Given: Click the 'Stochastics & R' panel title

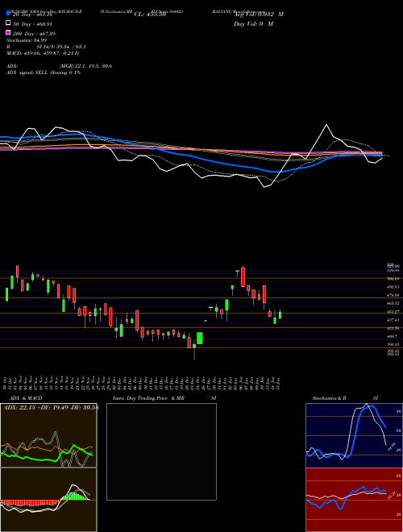Looking at the screenshot, I should point(329,398).
